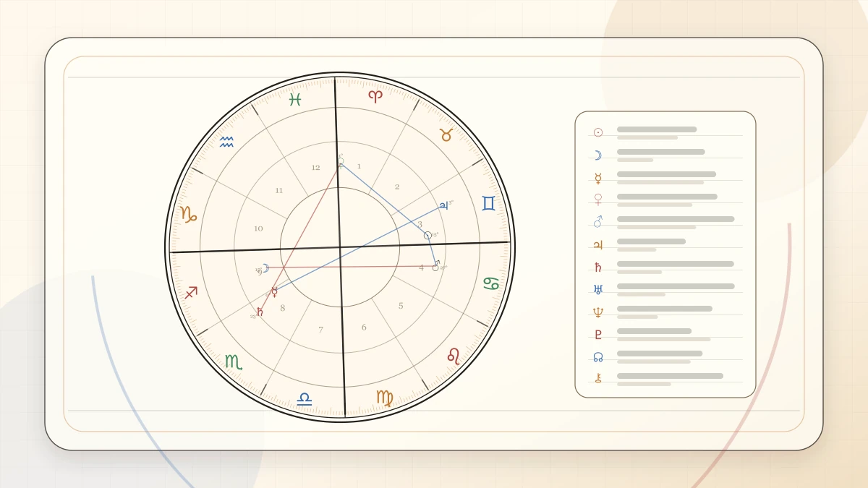
Task: Choose the North Node icon in the legend
Action: (x=598, y=357)
